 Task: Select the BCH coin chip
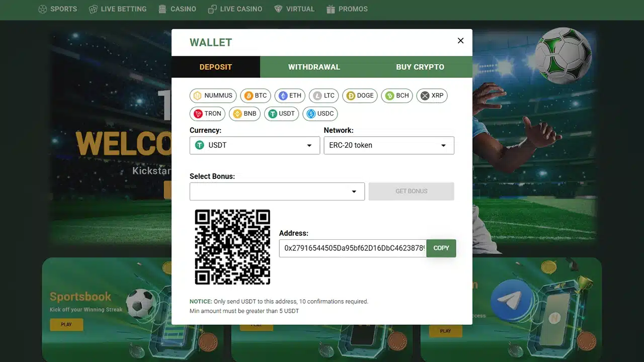coord(397,96)
